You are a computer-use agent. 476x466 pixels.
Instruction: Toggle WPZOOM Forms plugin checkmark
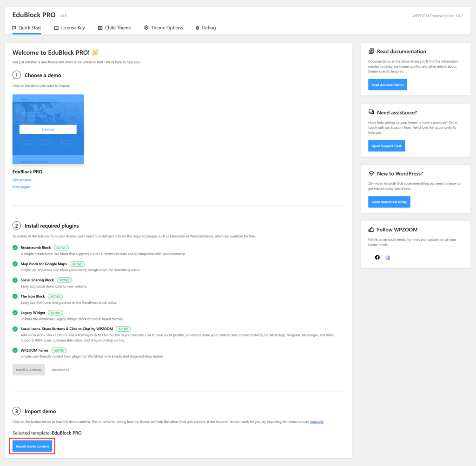15,350
